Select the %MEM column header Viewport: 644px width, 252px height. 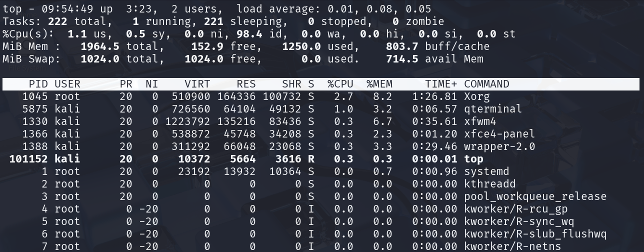(379, 84)
